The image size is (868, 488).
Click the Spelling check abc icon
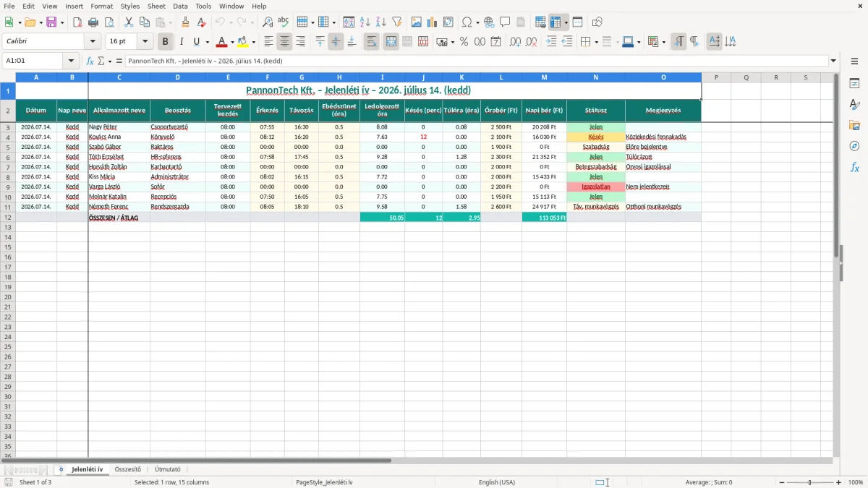284,22
